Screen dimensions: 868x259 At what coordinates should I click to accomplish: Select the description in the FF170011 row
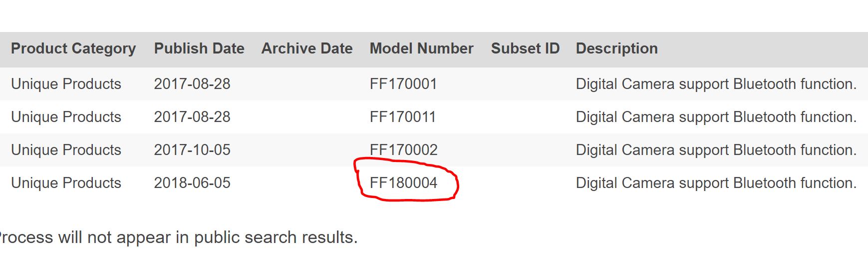point(716,117)
